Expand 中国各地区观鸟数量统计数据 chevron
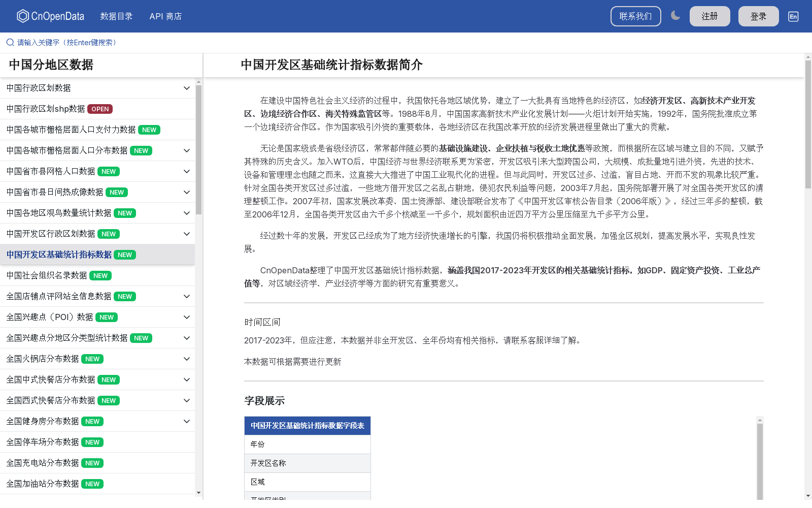Screen dimensions: 812x508 click(x=187, y=213)
